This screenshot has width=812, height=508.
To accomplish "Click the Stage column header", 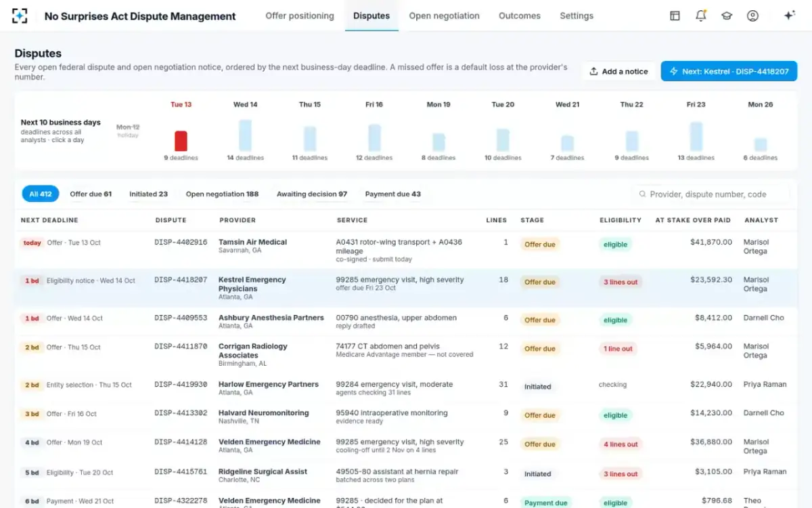I will (532, 220).
